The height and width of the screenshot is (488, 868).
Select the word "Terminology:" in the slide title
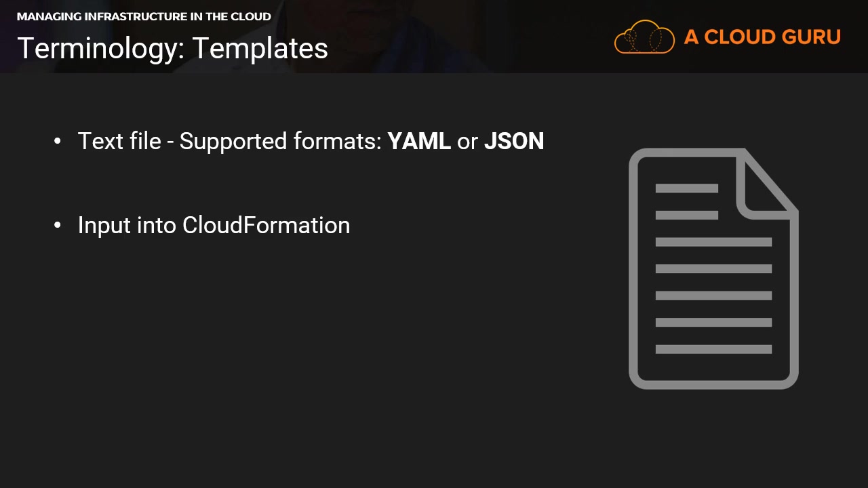click(100, 49)
